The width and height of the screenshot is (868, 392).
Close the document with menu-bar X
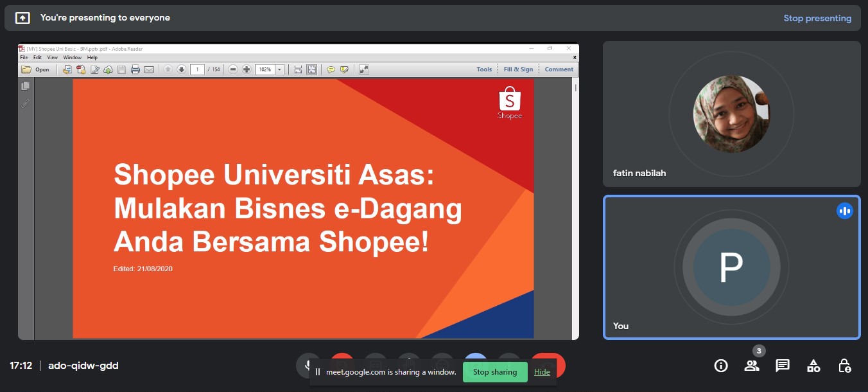pyautogui.click(x=575, y=57)
